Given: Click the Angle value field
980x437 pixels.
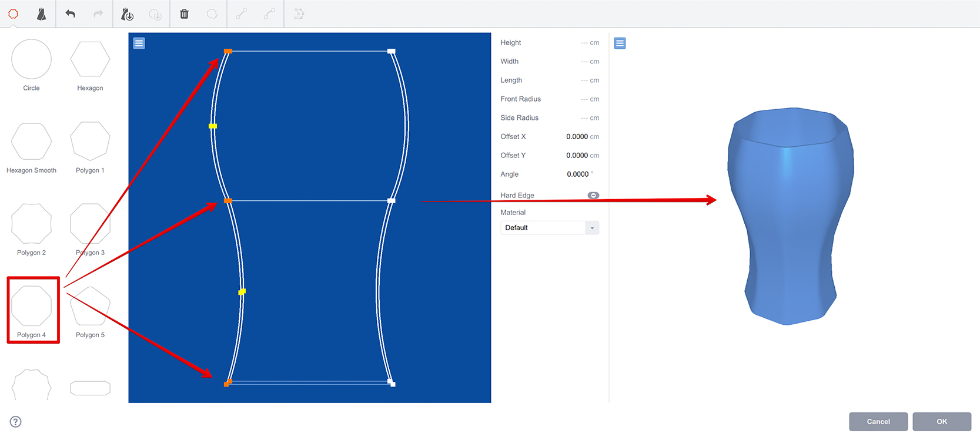Looking at the screenshot, I should click(x=577, y=174).
